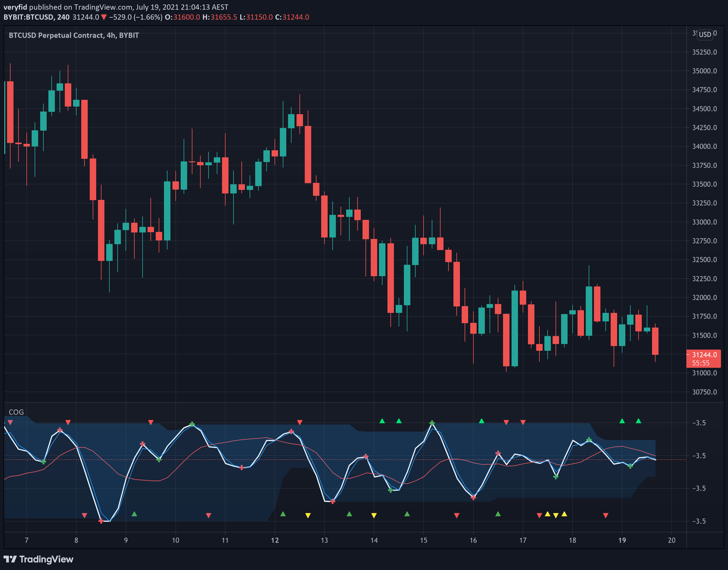
Task: Click date 16 on the time axis
Action: tap(473, 540)
